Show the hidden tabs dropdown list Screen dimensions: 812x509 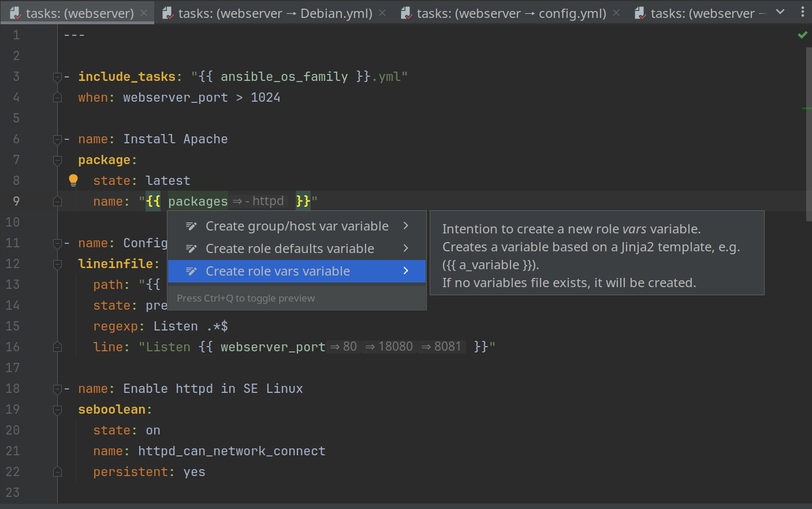(780, 12)
